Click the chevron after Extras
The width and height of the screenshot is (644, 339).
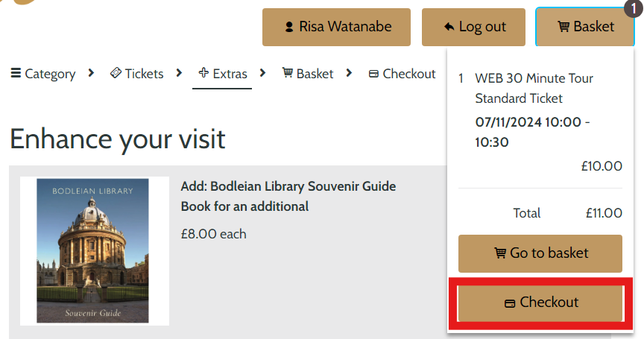click(x=263, y=73)
